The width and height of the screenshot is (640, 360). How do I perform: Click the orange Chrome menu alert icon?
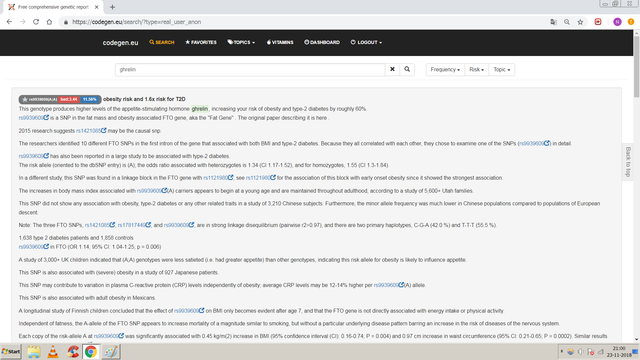coord(631,22)
